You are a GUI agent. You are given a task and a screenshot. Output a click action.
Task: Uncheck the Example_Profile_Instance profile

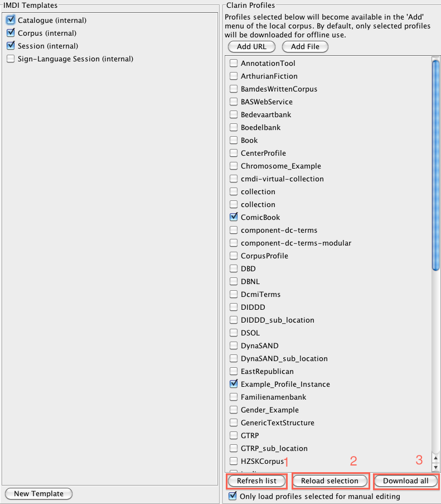coord(234,385)
